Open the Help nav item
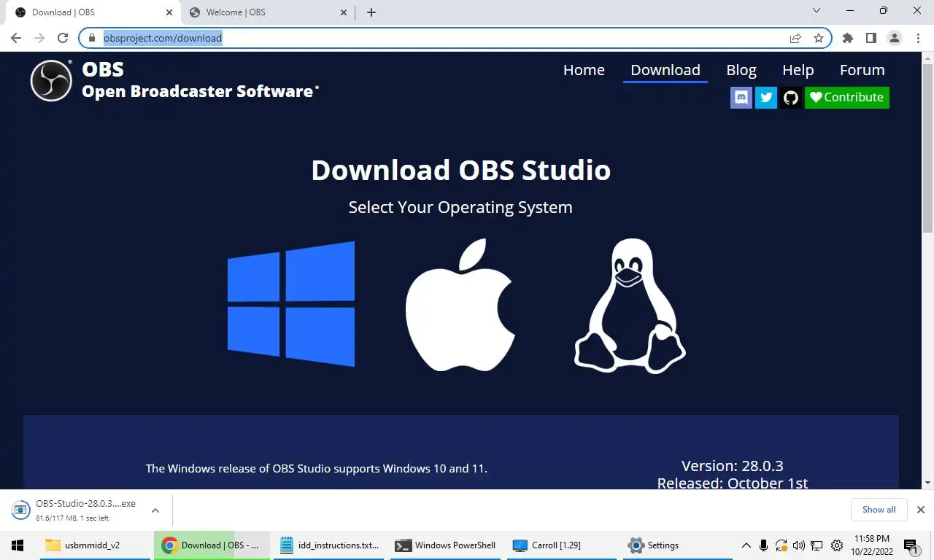Screen dimensions: 934x560 pyautogui.click(x=798, y=70)
